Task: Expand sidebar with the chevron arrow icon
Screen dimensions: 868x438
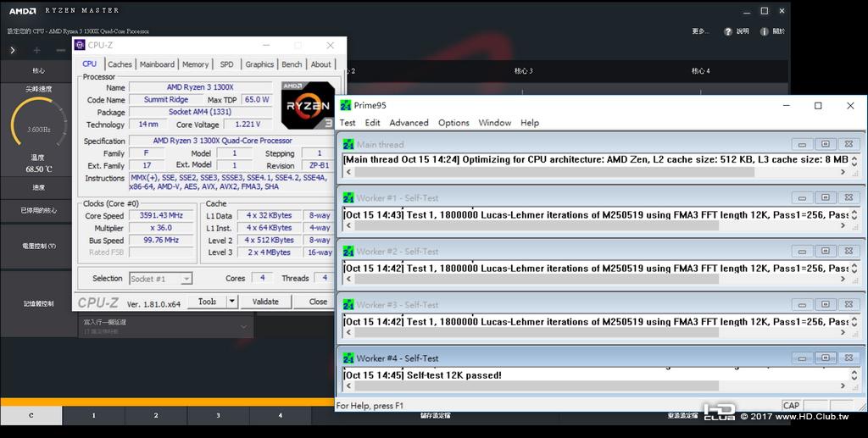Action: pyautogui.click(x=13, y=50)
